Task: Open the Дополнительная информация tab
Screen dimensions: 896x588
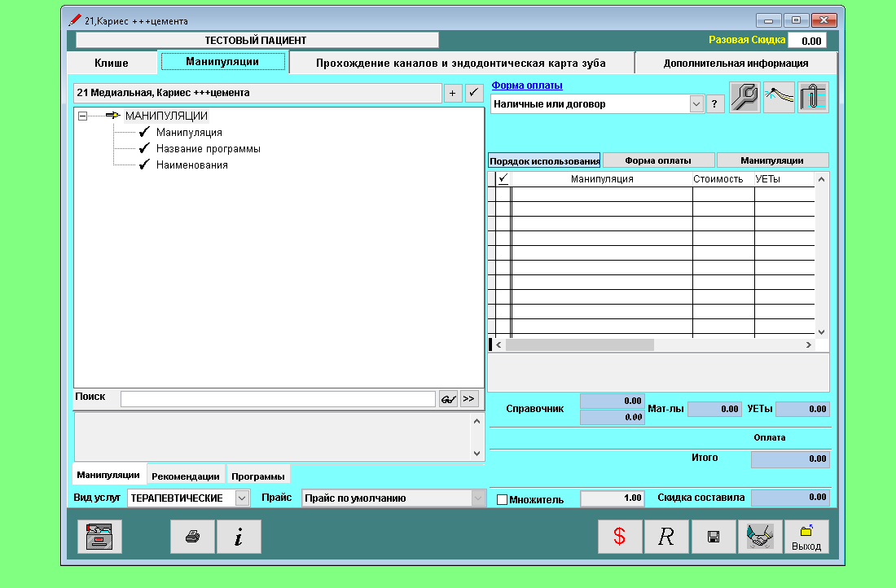Action: click(736, 63)
